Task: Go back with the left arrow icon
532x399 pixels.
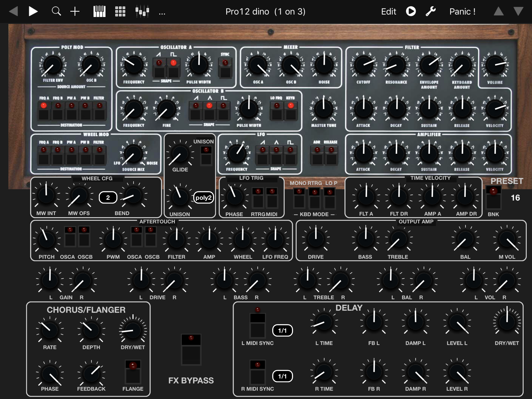Action: coord(13,11)
